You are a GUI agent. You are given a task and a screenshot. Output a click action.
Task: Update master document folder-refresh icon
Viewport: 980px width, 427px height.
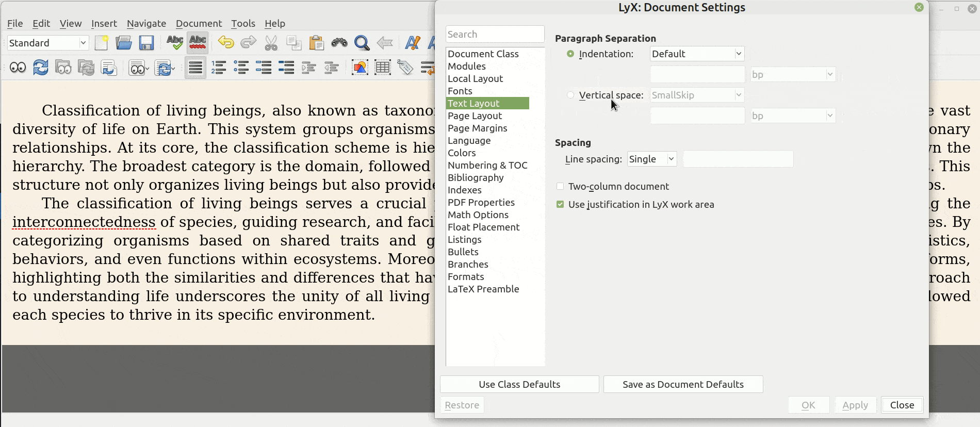point(86,68)
